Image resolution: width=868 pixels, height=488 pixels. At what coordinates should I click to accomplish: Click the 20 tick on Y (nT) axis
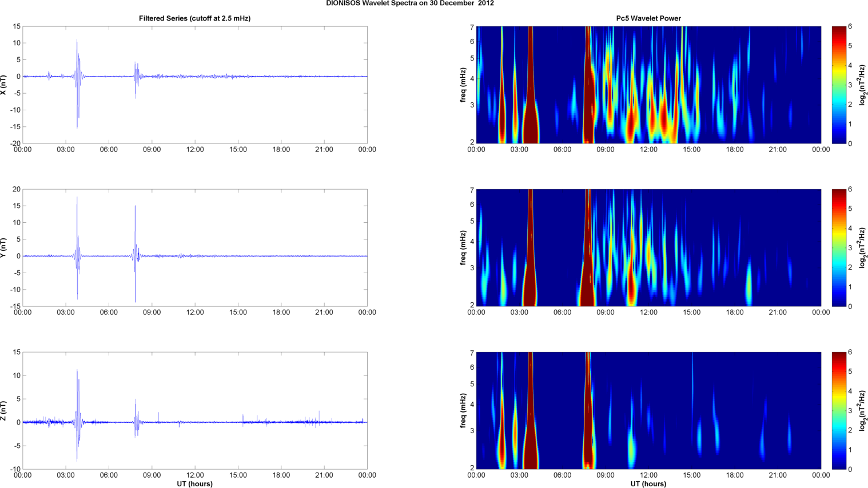[x=17, y=189]
